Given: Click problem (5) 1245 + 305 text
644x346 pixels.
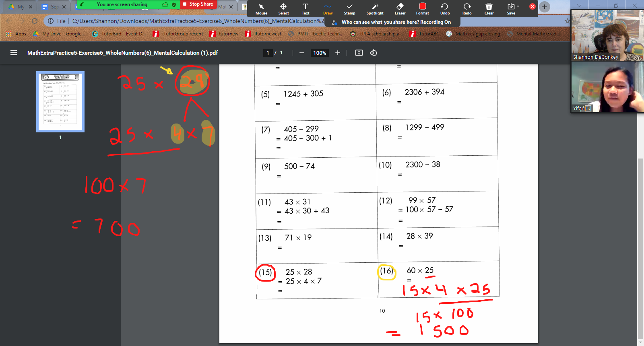Looking at the screenshot, I should [303, 94].
